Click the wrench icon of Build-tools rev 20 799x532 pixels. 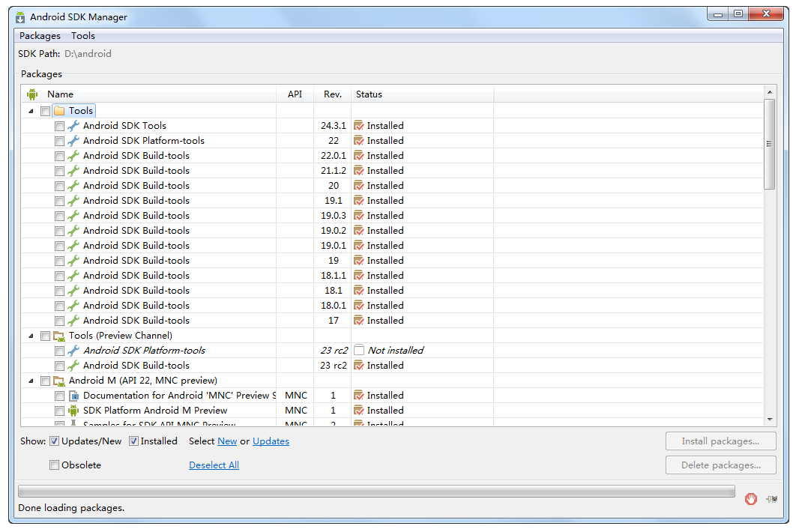[x=73, y=186]
